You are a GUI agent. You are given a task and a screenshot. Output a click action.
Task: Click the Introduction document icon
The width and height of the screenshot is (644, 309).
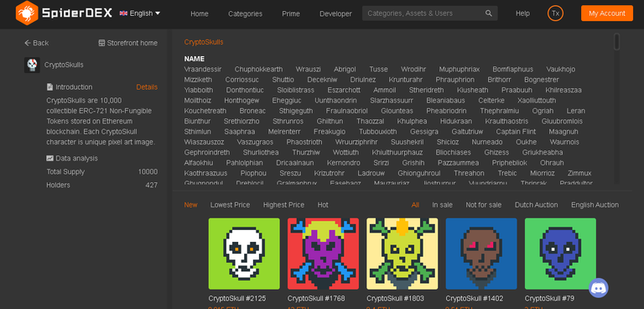coord(49,87)
